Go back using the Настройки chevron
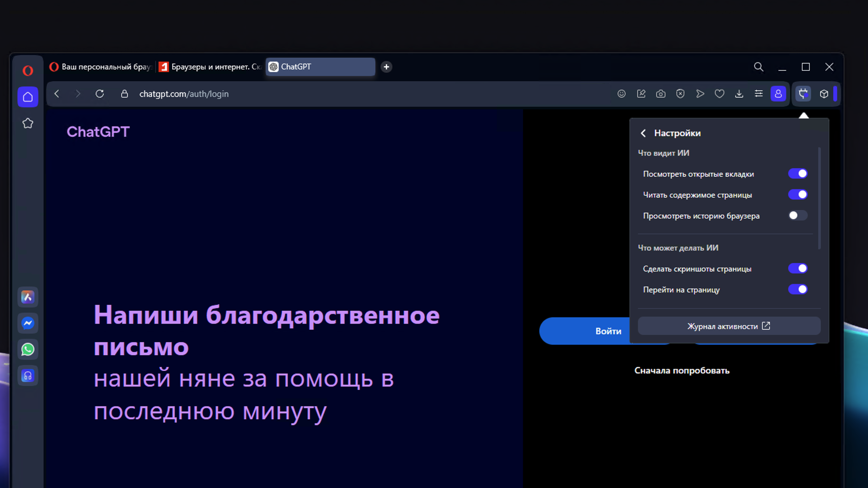The height and width of the screenshot is (488, 868). pyautogui.click(x=643, y=133)
